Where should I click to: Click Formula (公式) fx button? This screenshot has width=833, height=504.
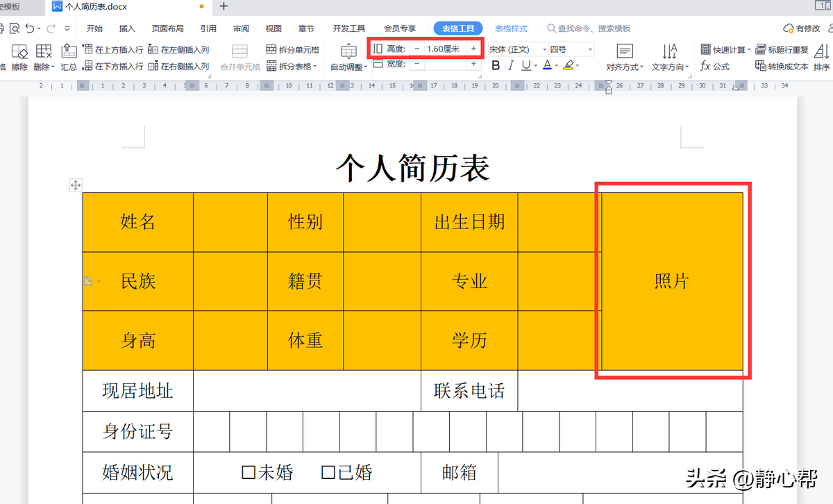[x=715, y=67]
